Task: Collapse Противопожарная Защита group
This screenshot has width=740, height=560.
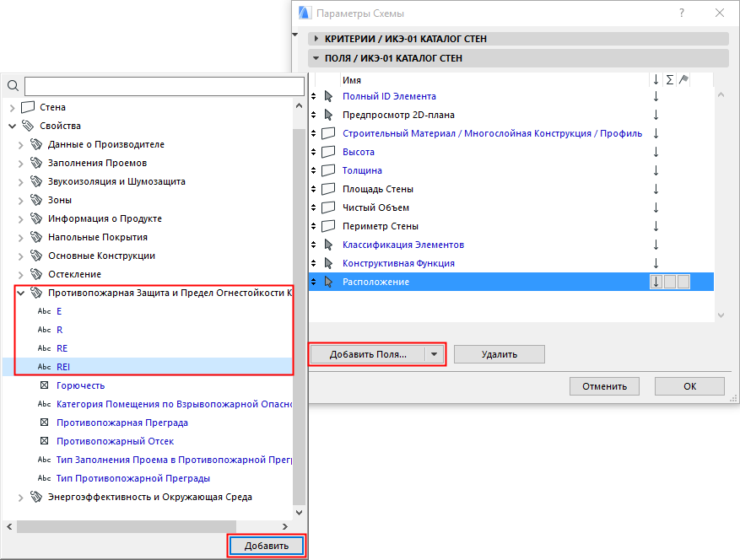Action: tap(21, 293)
